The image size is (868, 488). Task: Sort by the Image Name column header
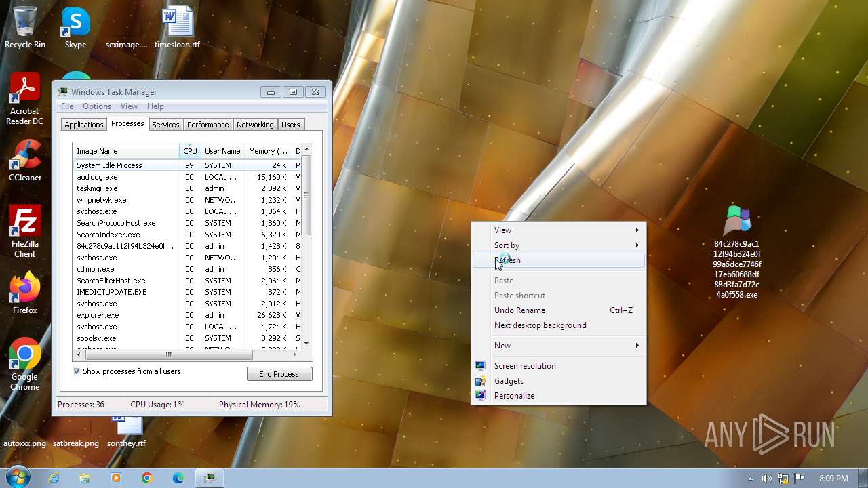(x=126, y=151)
